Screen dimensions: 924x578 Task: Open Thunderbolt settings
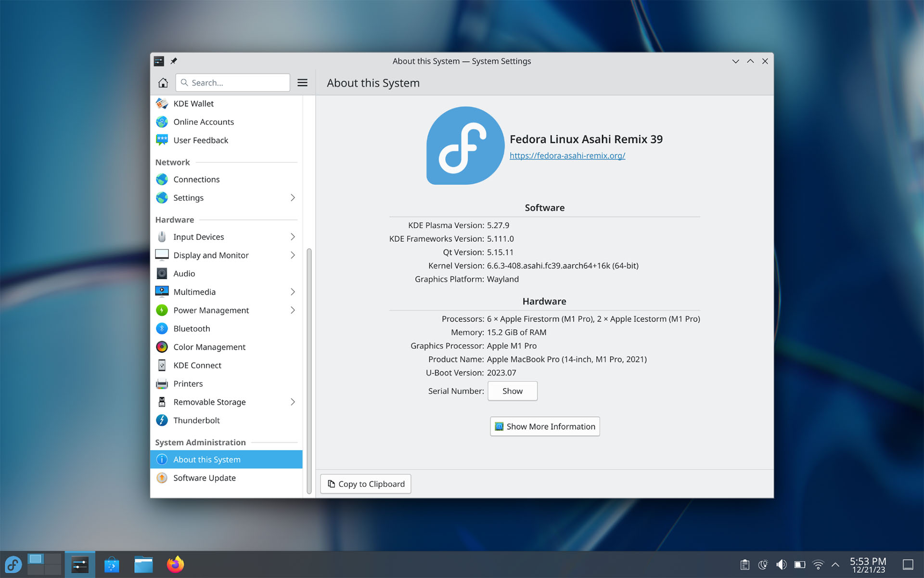point(197,420)
